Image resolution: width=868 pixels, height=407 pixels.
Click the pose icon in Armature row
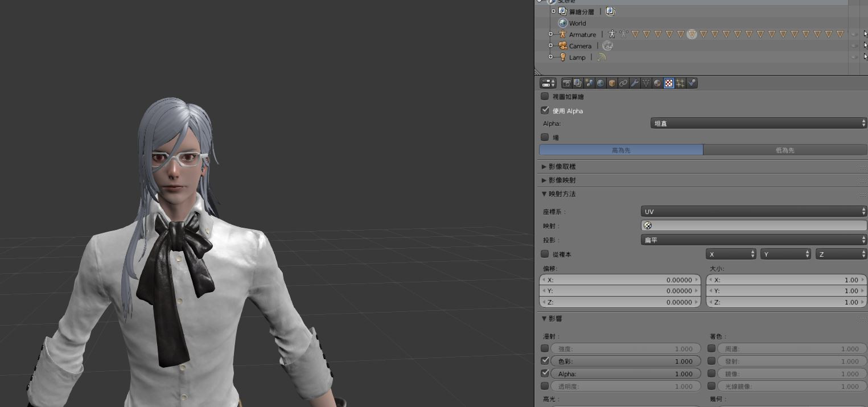point(623,35)
